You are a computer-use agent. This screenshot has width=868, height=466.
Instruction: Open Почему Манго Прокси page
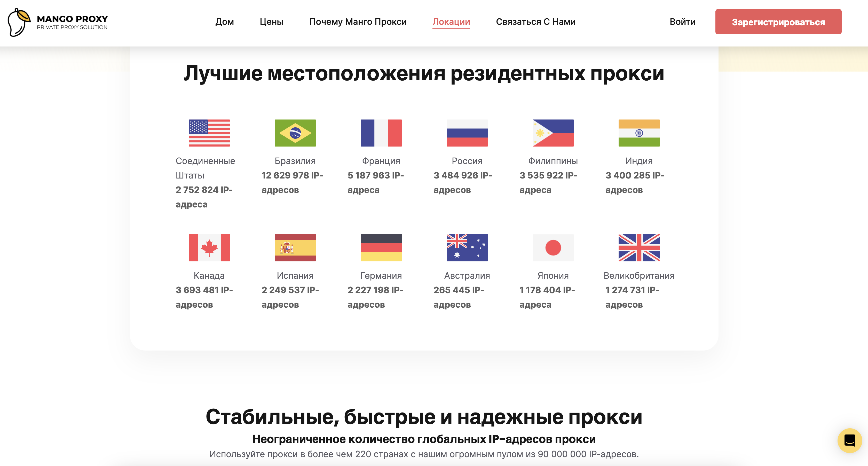coord(358,22)
